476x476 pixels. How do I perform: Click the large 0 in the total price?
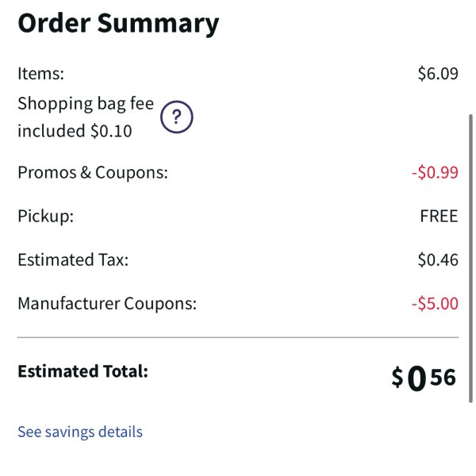coord(416,378)
